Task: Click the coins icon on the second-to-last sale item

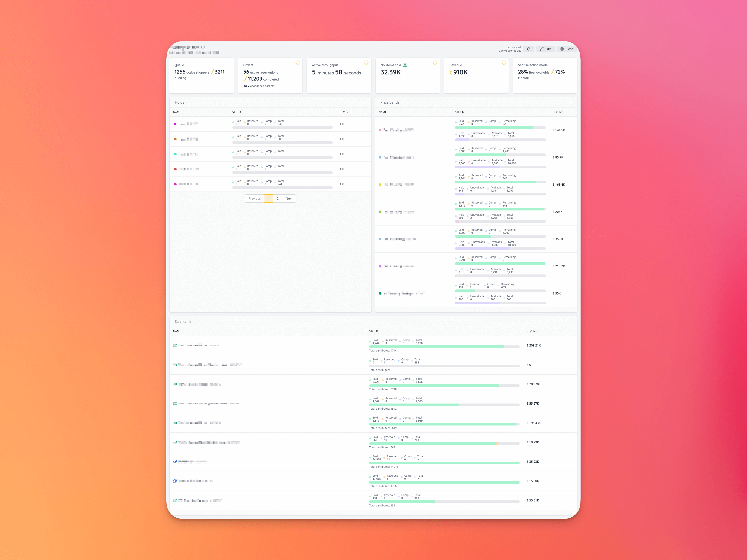Action: pos(175,481)
